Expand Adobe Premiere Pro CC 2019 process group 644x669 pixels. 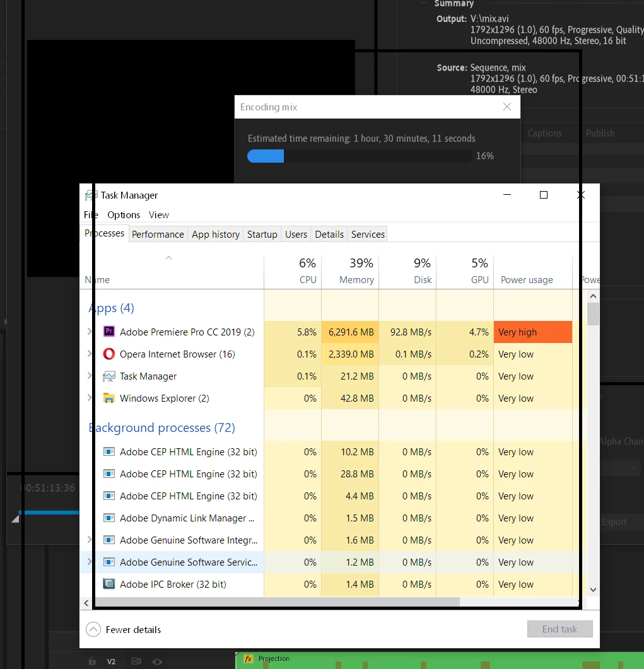tap(89, 332)
